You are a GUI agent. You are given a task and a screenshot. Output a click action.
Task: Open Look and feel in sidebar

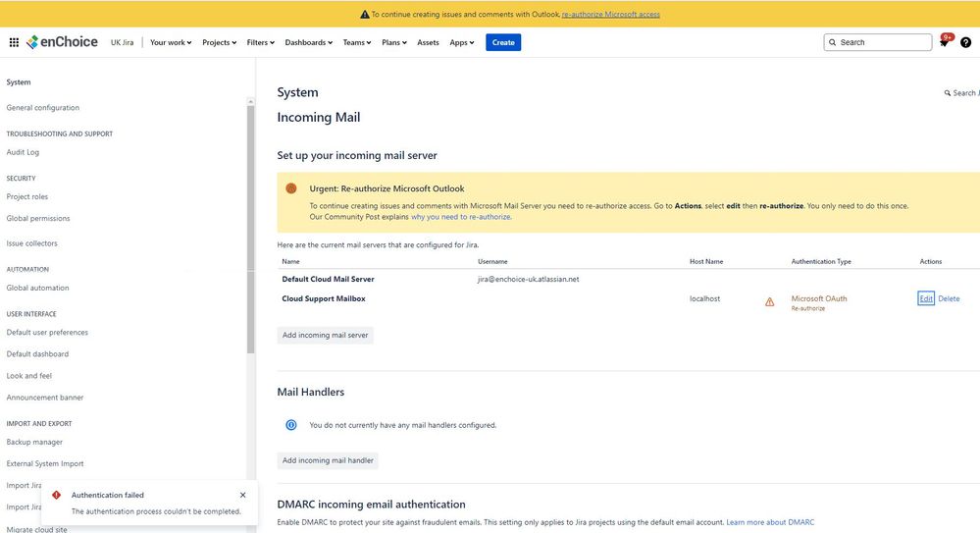[x=28, y=376]
